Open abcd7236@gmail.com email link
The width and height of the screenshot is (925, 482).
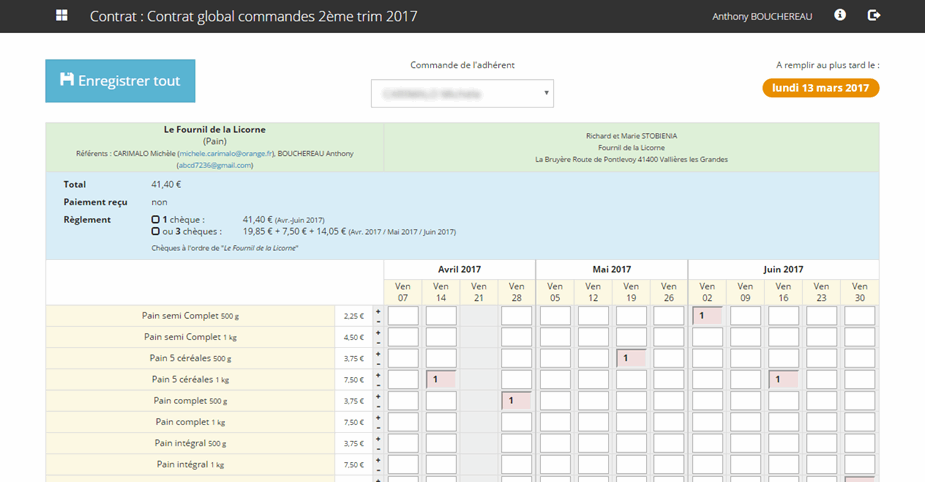click(x=214, y=165)
